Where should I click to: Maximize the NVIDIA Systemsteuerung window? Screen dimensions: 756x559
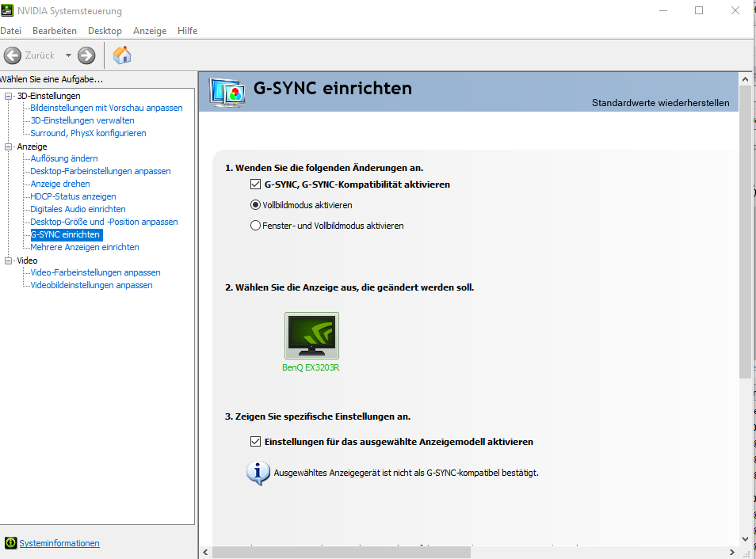point(699,10)
